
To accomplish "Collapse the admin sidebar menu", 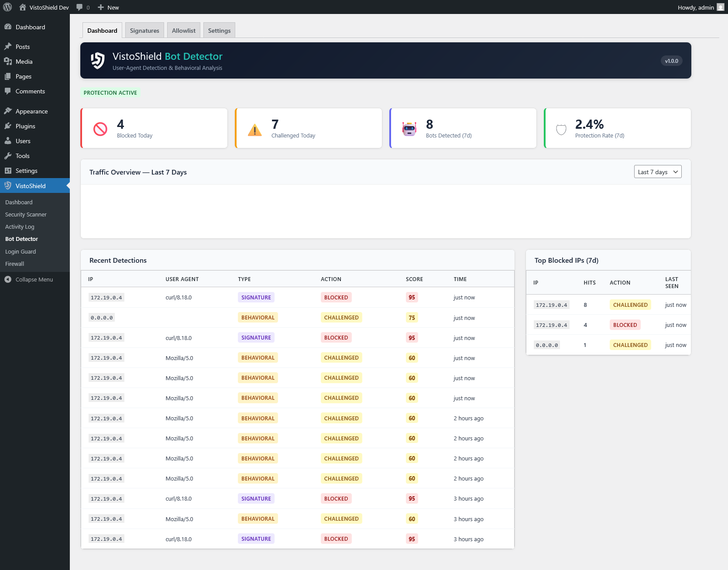I will pyautogui.click(x=29, y=279).
